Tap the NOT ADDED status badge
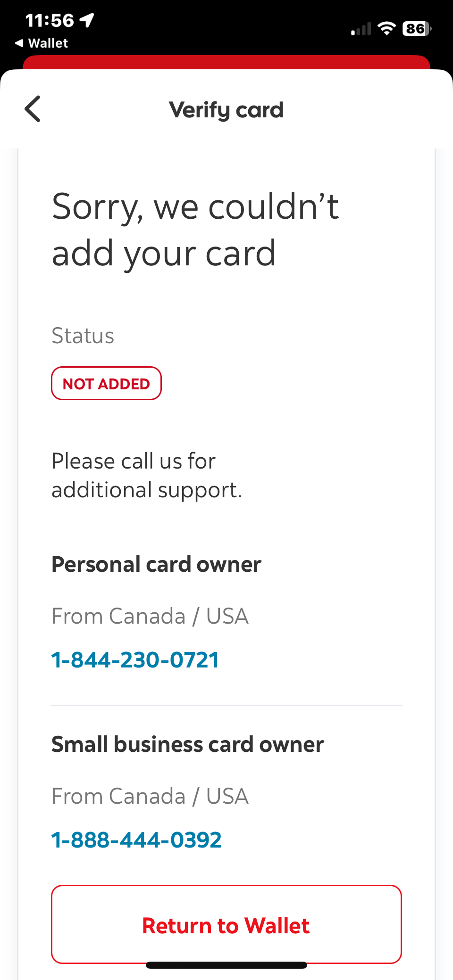 [x=106, y=383]
